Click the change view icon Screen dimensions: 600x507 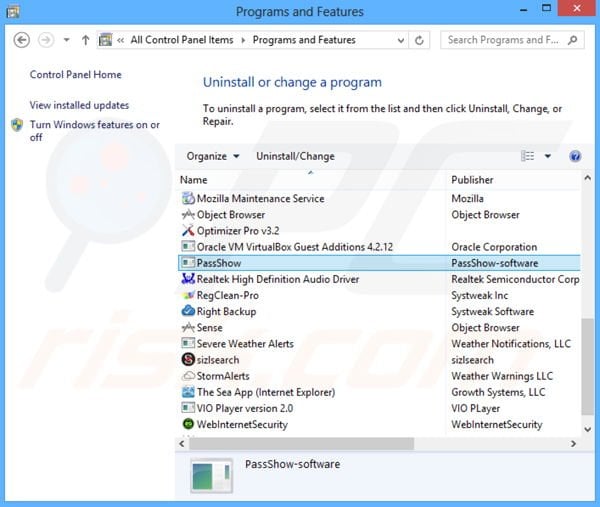pos(528,156)
